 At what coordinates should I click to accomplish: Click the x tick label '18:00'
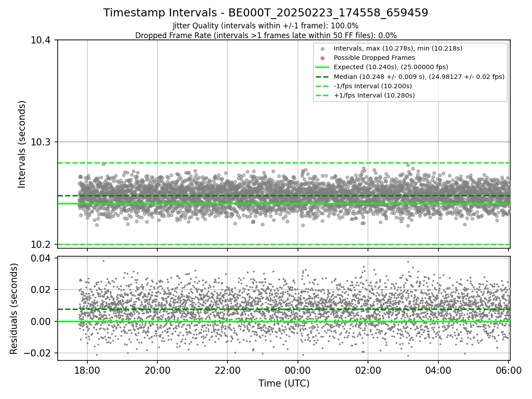87,371
